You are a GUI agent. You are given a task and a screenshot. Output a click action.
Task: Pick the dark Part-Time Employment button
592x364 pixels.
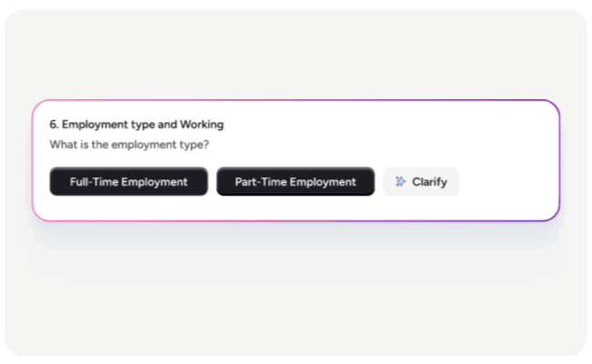click(x=295, y=181)
